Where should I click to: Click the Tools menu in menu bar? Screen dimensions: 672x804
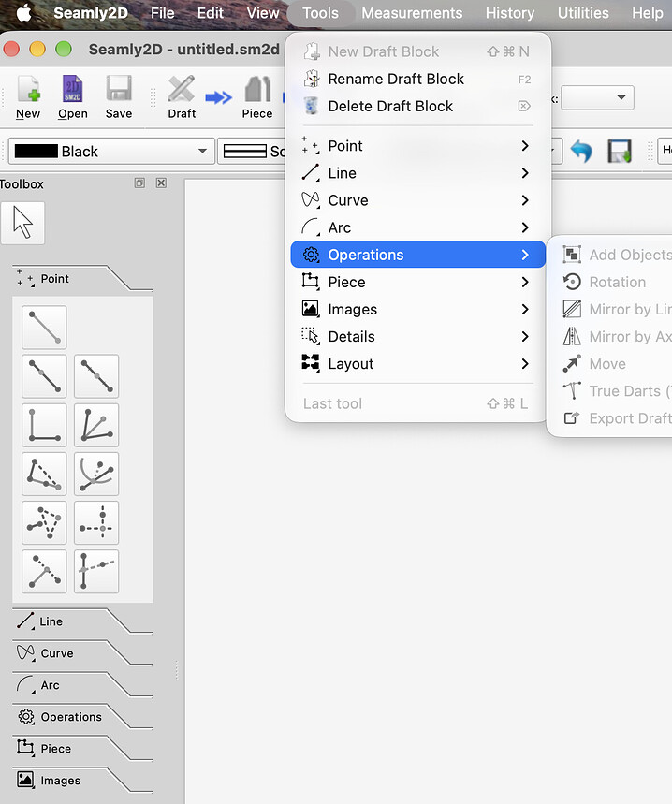pos(320,13)
